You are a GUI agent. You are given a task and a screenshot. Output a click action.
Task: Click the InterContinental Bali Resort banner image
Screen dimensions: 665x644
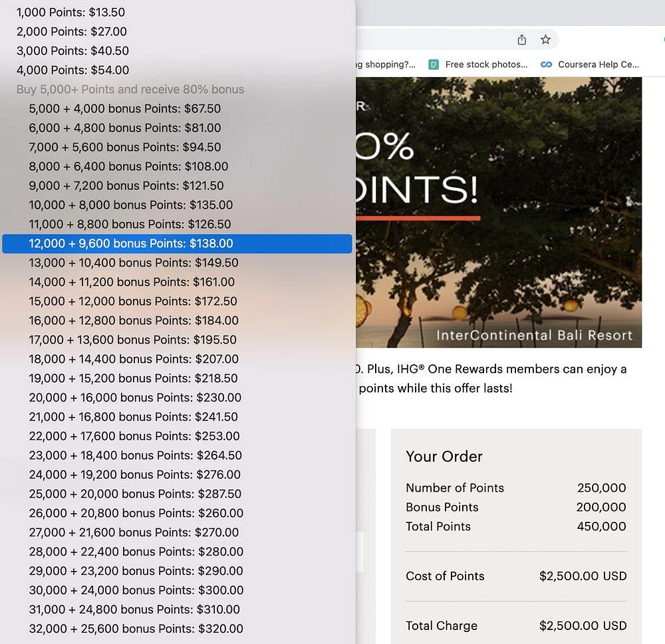click(499, 213)
